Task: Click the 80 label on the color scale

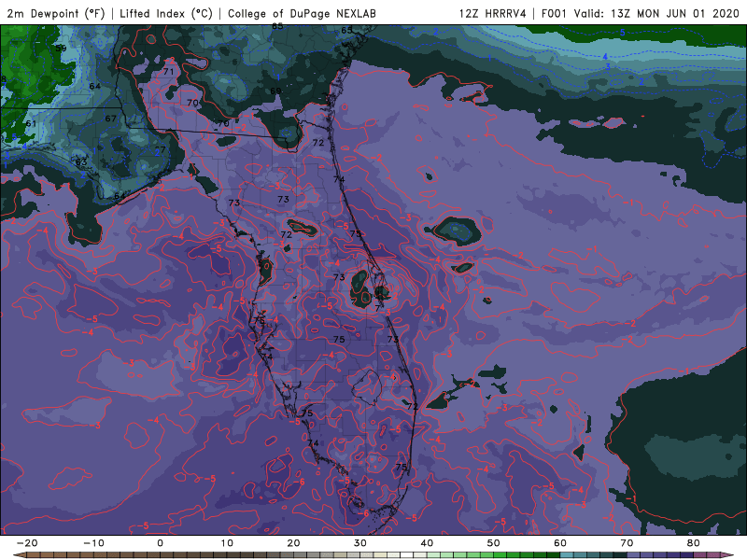Action: [x=694, y=543]
